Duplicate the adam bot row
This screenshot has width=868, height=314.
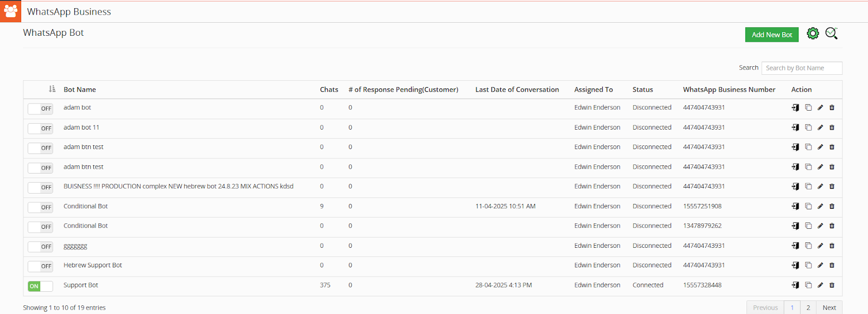point(808,108)
